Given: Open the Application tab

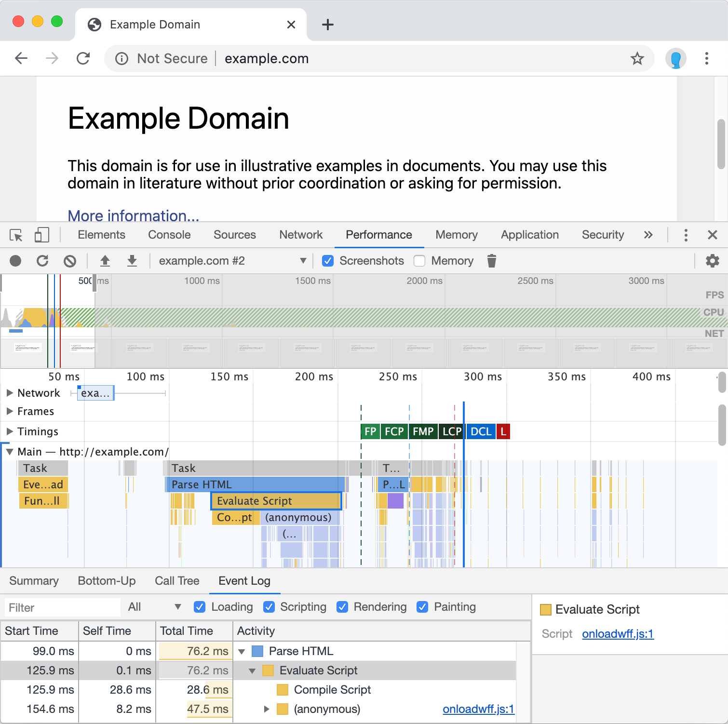Looking at the screenshot, I should click(x=530, y=235).
